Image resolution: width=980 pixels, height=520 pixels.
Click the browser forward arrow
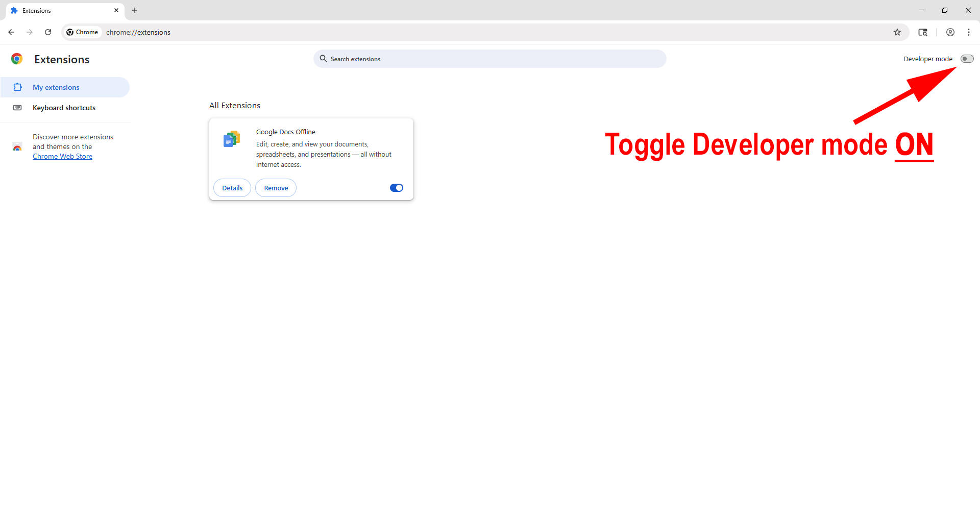(30, 32)
